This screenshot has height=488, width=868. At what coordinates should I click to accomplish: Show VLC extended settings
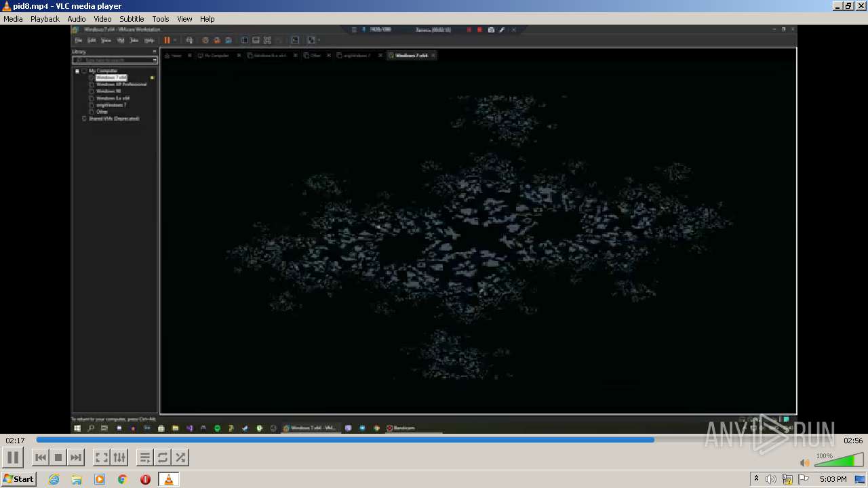click(119, 457)
